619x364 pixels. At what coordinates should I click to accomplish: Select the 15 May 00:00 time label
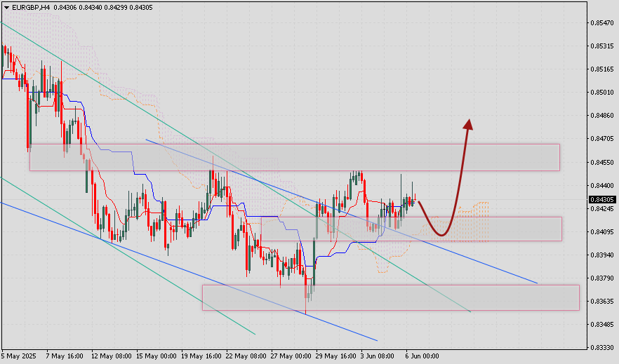(x=157, y=356)
